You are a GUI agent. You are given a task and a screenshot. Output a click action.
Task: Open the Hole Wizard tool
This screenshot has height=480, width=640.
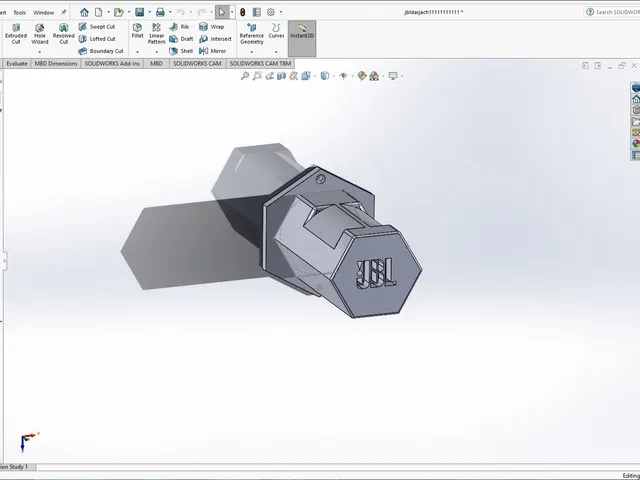(x=40, y=33)
